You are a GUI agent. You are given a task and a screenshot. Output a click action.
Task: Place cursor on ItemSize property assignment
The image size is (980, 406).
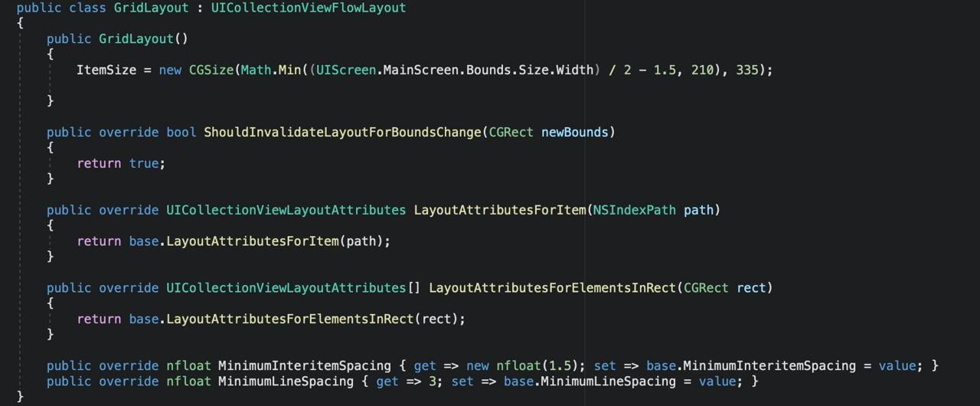[x=106, y=70]
